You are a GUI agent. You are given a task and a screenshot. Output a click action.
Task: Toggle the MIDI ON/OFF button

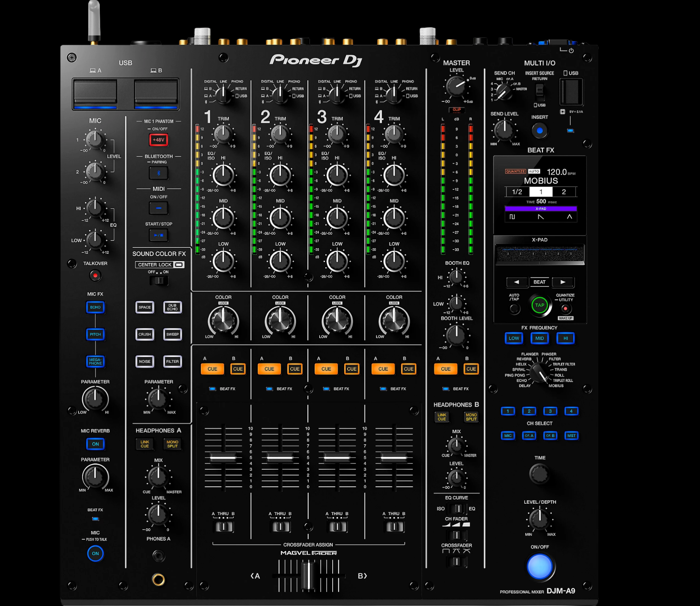[x=158, y=208]
